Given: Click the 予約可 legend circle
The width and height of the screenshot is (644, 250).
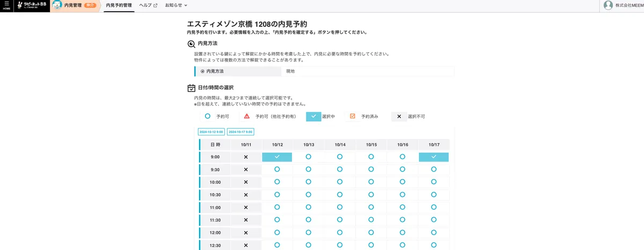Looking at the screenshot, I should pos(207,116).
